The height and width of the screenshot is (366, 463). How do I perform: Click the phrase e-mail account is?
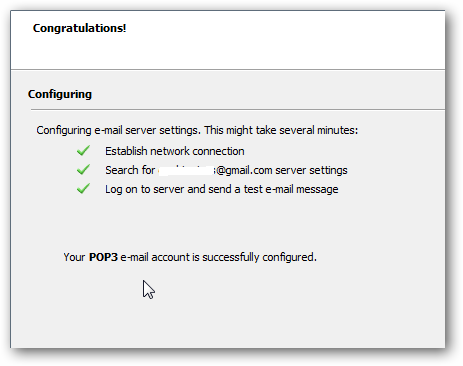pos(160,257)
